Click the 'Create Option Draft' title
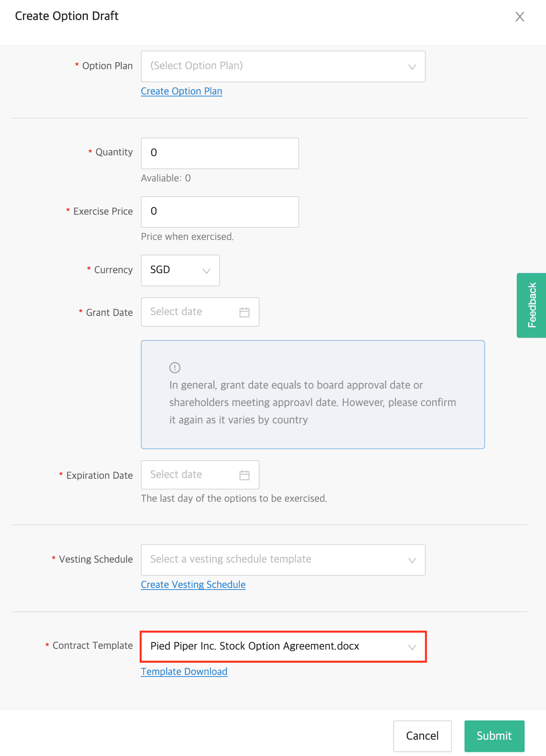 67,16
